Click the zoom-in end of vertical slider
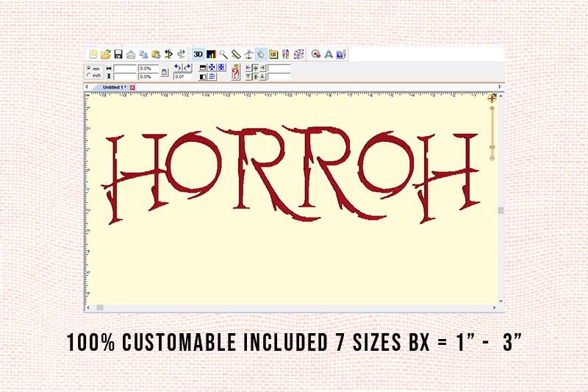Viewport: 588px width, 392px height. [492, 108]
